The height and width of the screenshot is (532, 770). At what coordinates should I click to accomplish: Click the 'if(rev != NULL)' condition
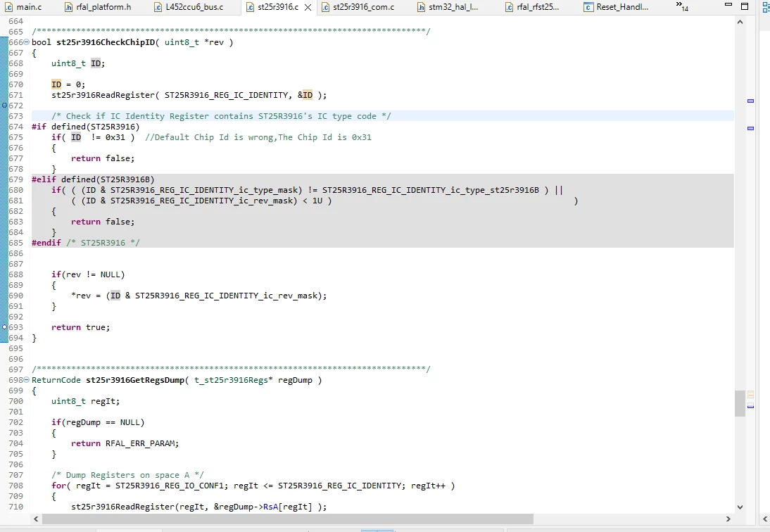(x=89, y=274)
